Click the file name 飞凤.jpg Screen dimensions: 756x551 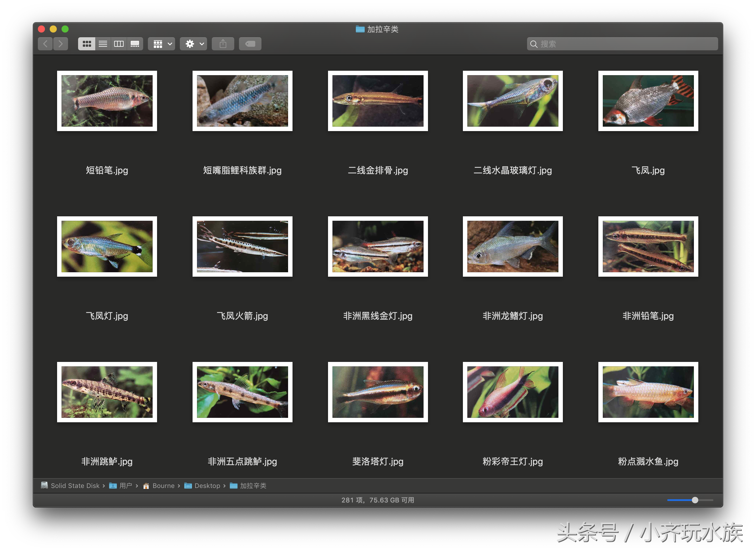[x=648, y=170]
